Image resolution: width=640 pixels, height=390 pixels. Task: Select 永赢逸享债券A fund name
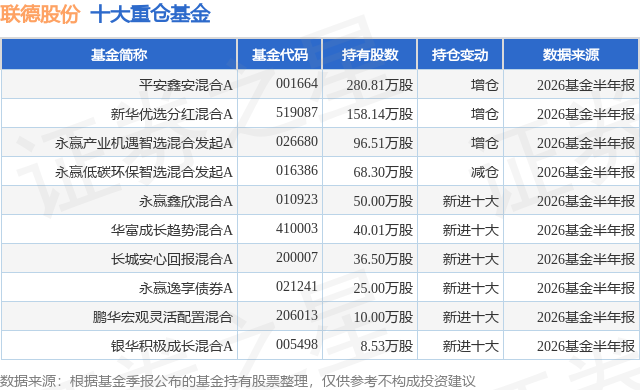point(186,288)
